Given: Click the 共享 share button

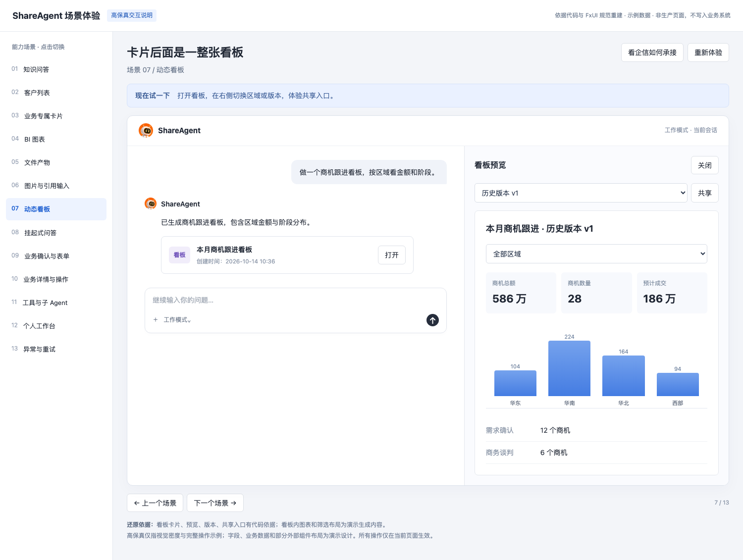Looking at the screenshot, I should 705,193.
